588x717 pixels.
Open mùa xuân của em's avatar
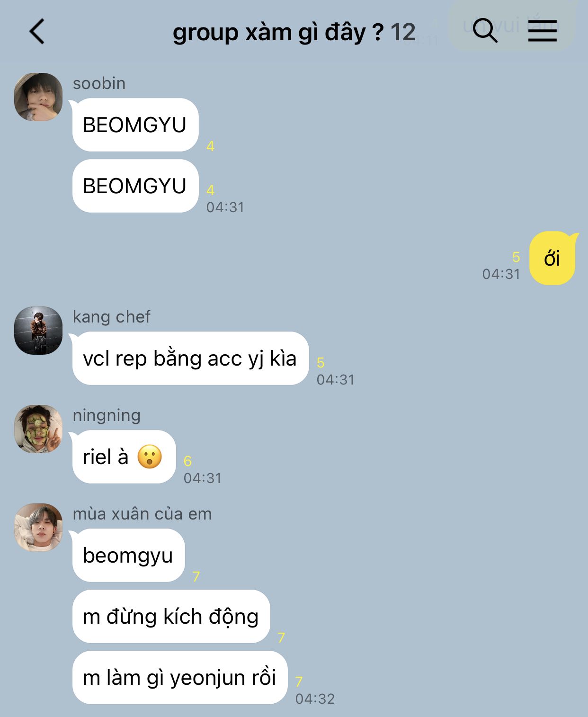tap(38, 528)
